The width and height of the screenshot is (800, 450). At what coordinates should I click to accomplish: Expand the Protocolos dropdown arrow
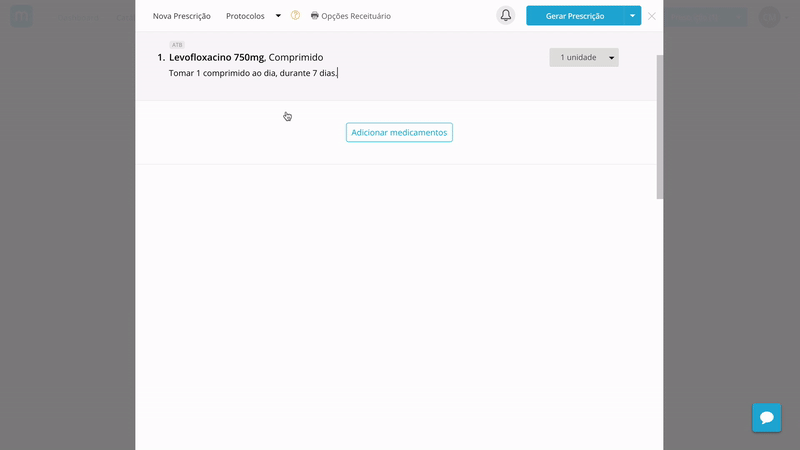[x=278, y=16]
